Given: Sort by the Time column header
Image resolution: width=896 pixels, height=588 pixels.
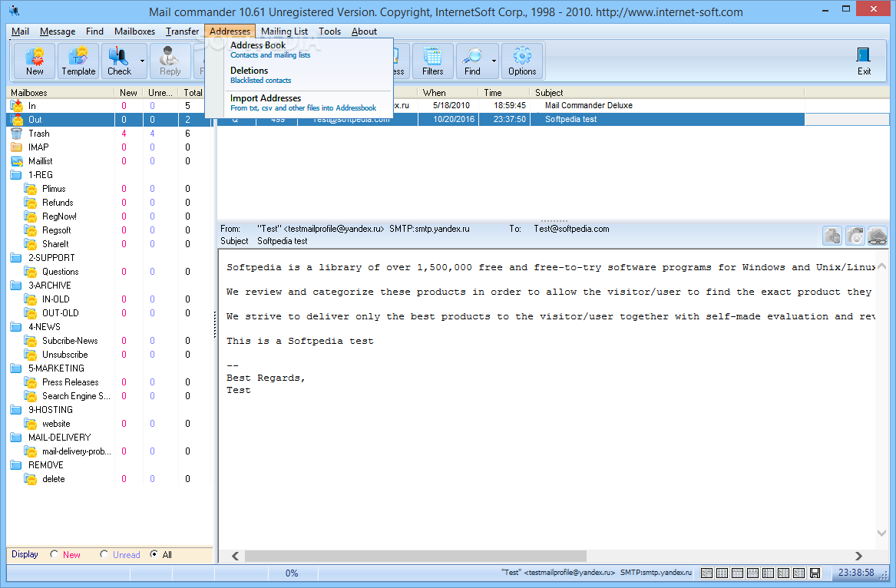Looking at the screenshot, I should pyautogui.click(x=504, y=93).
